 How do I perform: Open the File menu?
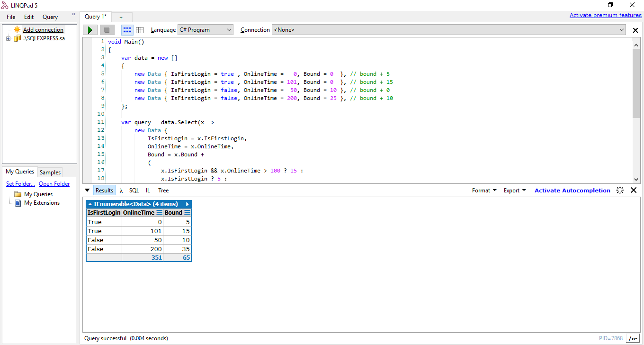(x=11, y=17)
